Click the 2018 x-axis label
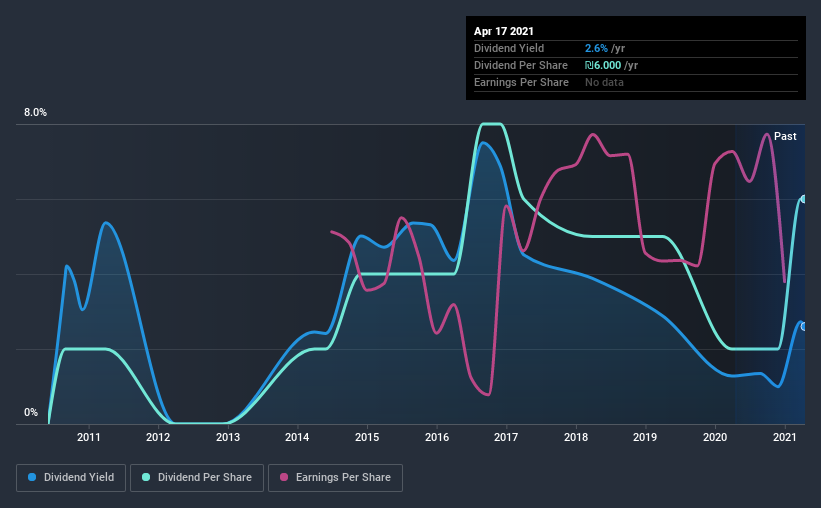Viewport: 821px width, 508px height. (576, 437)
